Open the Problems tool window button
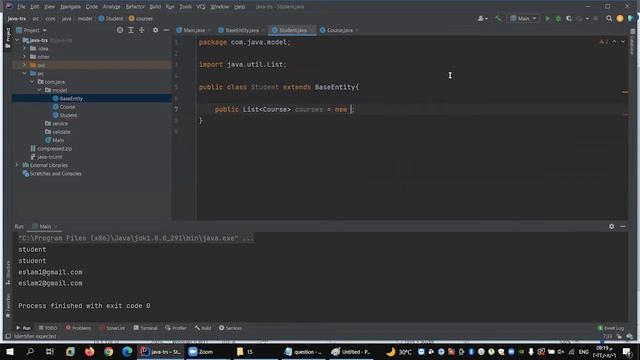The height and width of the screenshot is (360, 640). tap(78, 328)
